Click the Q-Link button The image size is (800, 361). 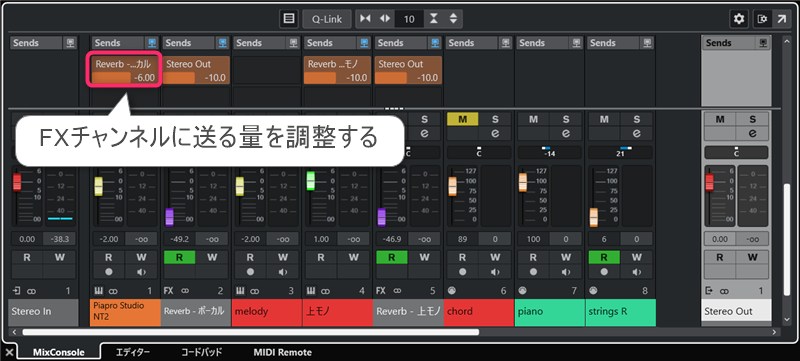327,19
